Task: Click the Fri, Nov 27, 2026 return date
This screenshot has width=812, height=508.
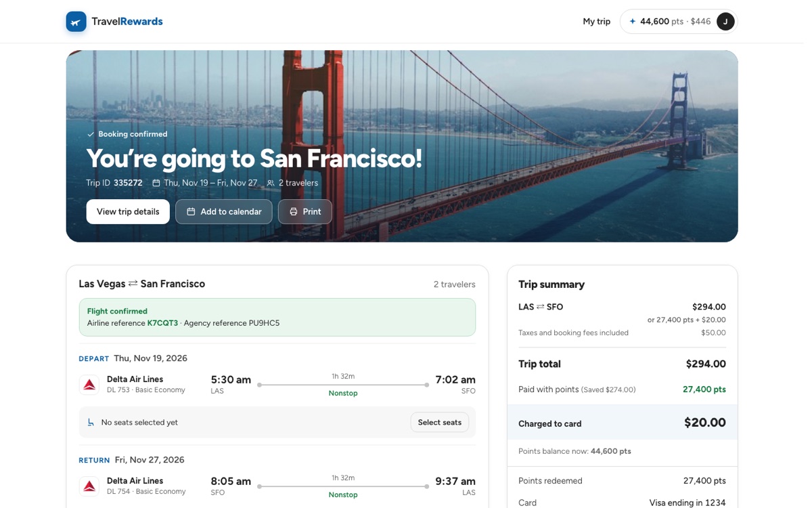Action: point(150,460)
